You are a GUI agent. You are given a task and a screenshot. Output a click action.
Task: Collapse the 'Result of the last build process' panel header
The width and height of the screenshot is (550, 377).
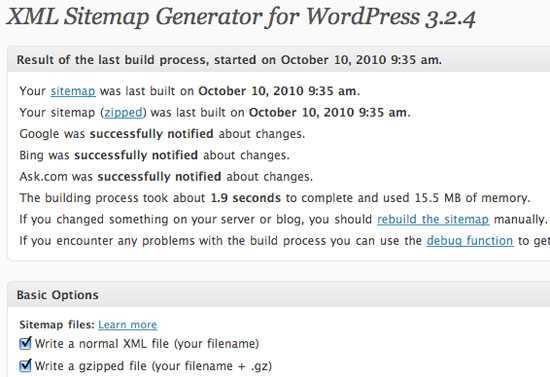tap(279, 60)
